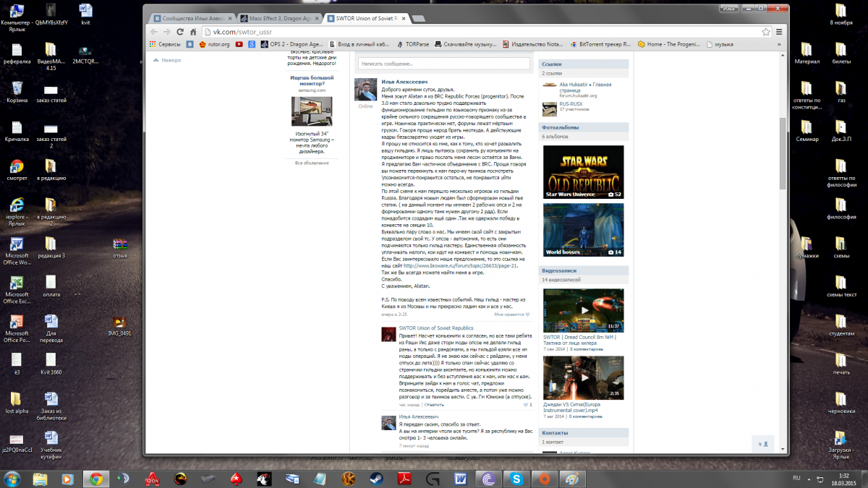This screenshot has width=868, height=488.
Task: Open Adobe Reader from the taskbar
Action: click(404, 478)
